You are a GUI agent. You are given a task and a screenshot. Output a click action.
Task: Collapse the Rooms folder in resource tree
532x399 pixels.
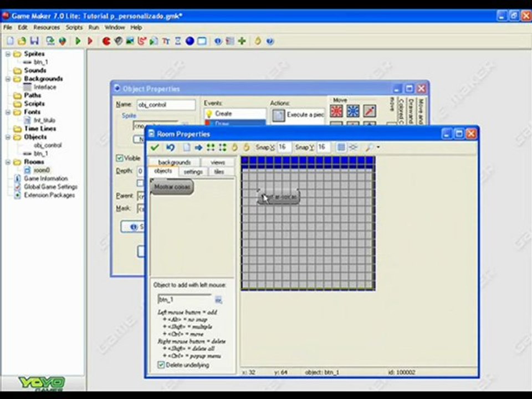click(8, 162)
